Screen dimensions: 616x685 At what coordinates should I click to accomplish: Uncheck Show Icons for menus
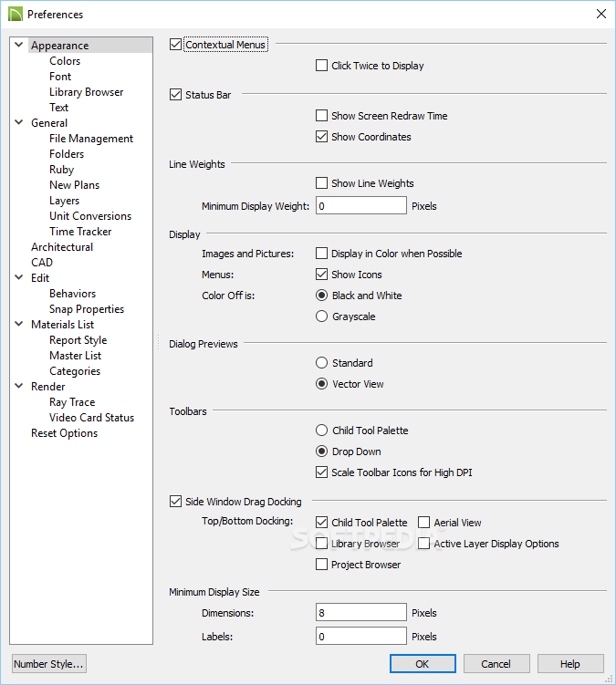click(321, 275)
